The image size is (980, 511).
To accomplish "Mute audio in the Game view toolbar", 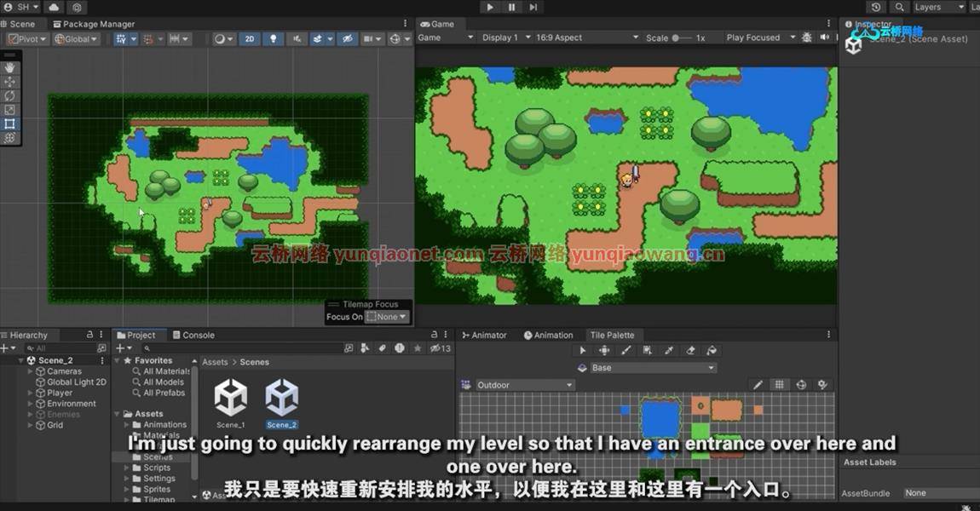I will click(825, 37).
